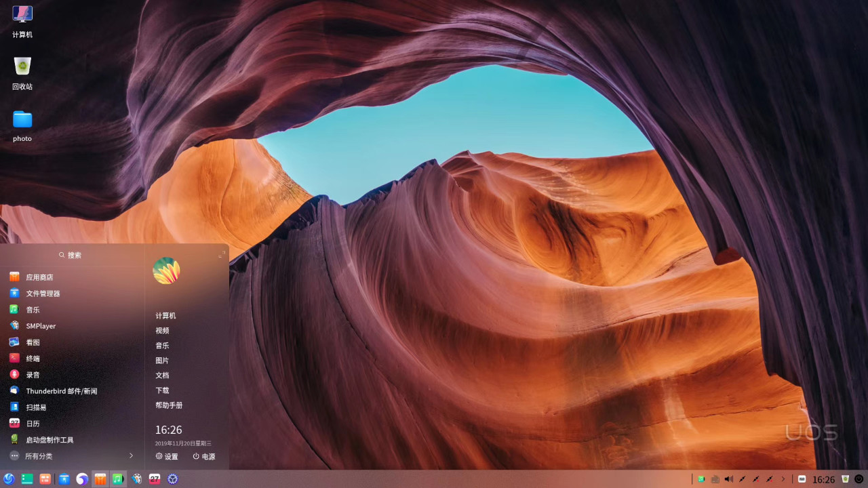Open 电源 power options in launcher

click(203, 457)
